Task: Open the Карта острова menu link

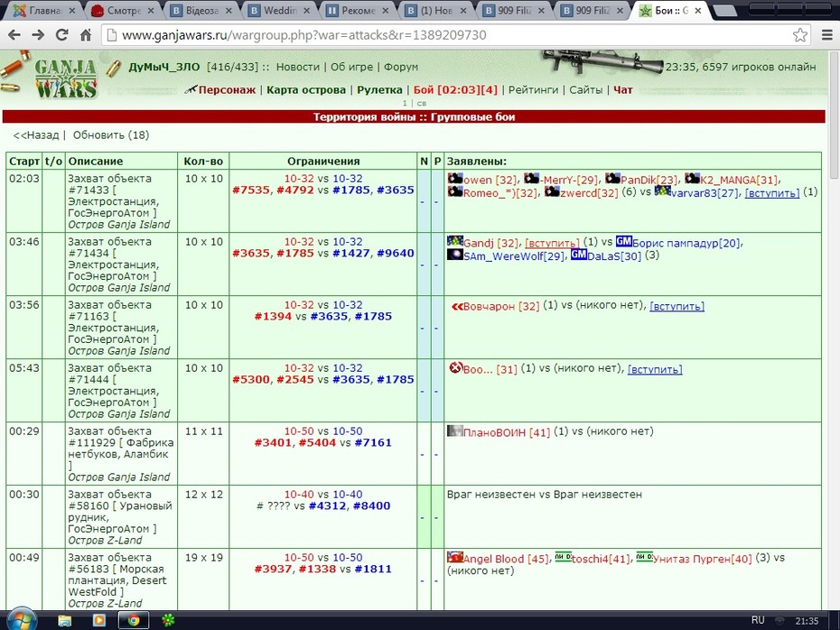Action: (x=306, y=90)
